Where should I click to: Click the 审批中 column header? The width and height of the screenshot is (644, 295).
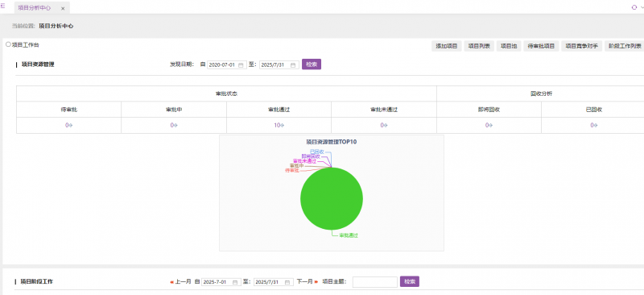pos(174,110)
